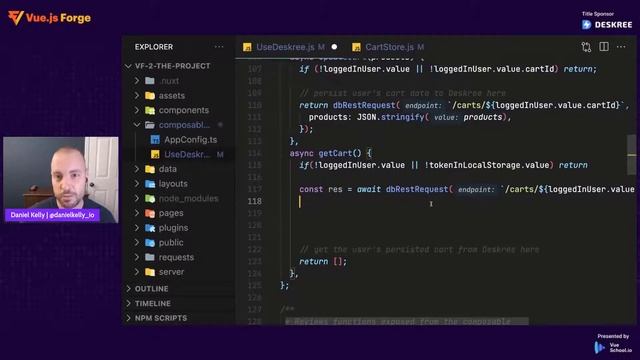This screenshot has width=640, height=360.
Task: Click the 'async getCart()' code line
Action: (x=331, y=153)
